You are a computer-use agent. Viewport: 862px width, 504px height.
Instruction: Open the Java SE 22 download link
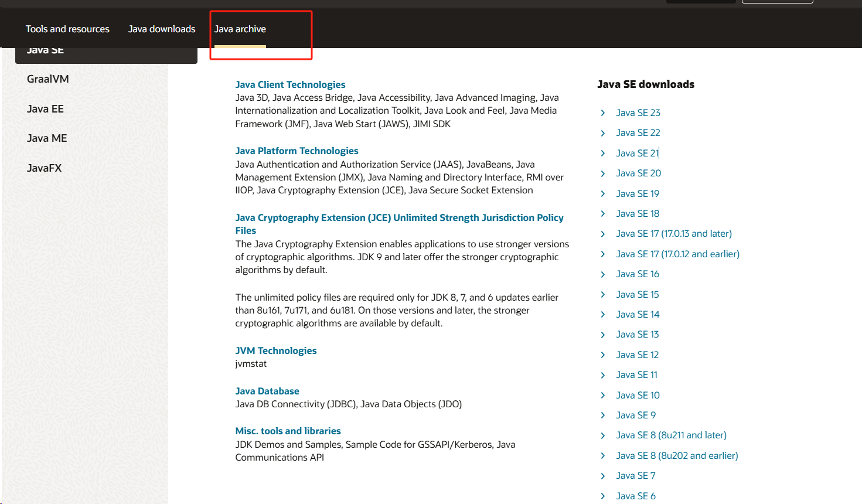pos(638,132)
